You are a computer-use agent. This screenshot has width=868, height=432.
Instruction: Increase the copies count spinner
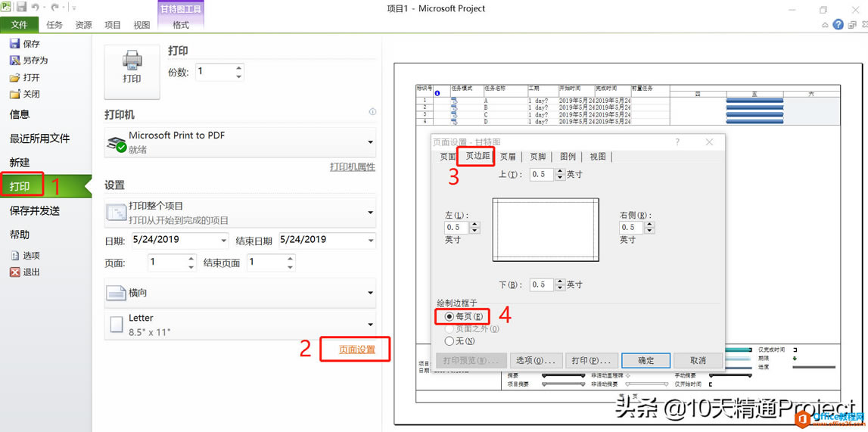(x=238, y=68)
